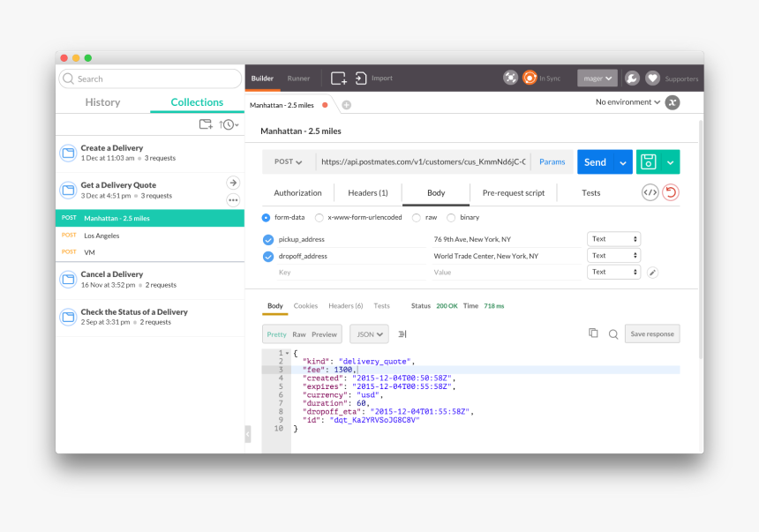
Task: Open Text type dropdown for dropoff_address
Action: click(613, 256)
